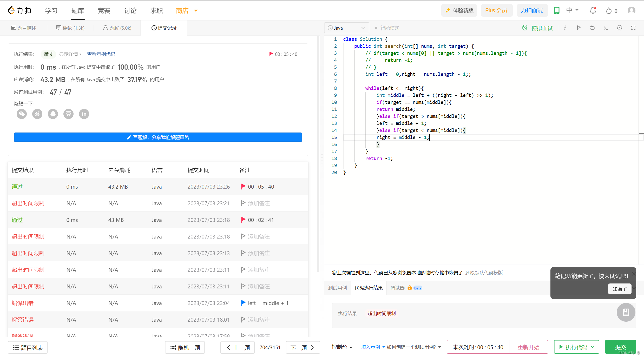Toggle red flag on first passed submission
Image resolution: width=644 pixels, height=357 pixels.
click(x=243, y=187)
